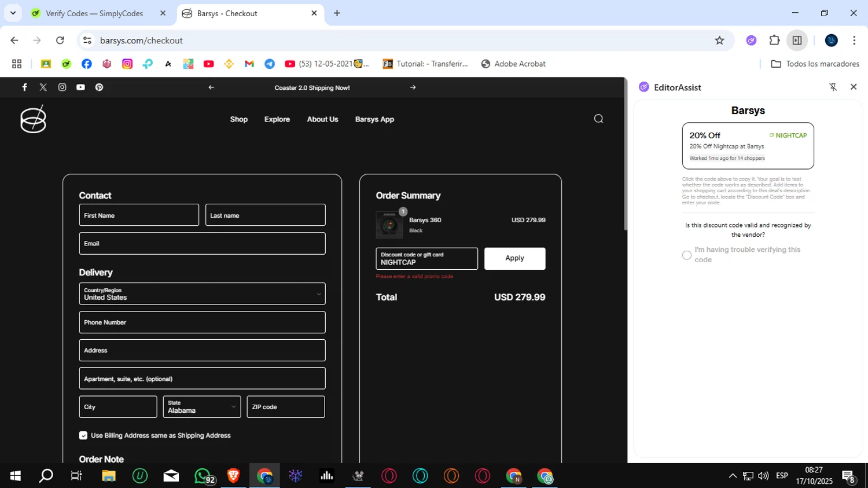868x488 pixels.
Task: Switch to Verify Codes — SimplyCodes tab
Action: tap(94, 13)
